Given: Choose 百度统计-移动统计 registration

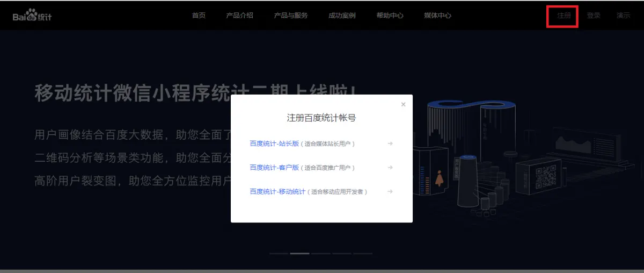Looking at the screenshot, I should point(277,191).
